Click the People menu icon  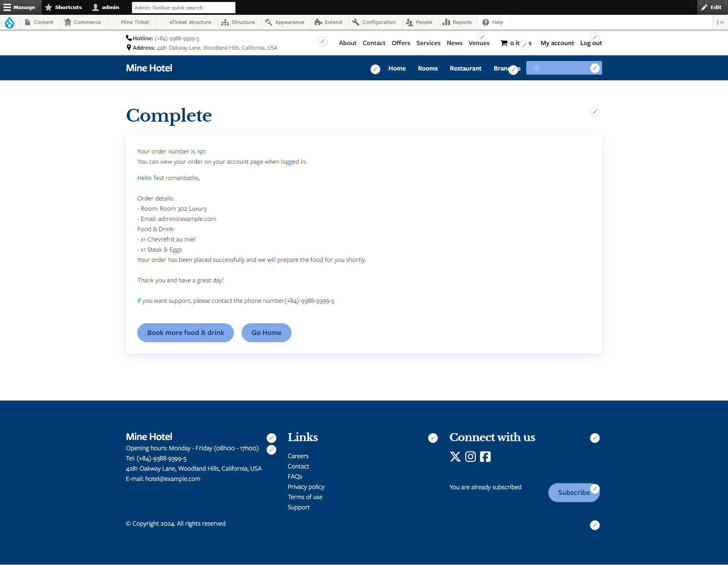tap(409, 22)
